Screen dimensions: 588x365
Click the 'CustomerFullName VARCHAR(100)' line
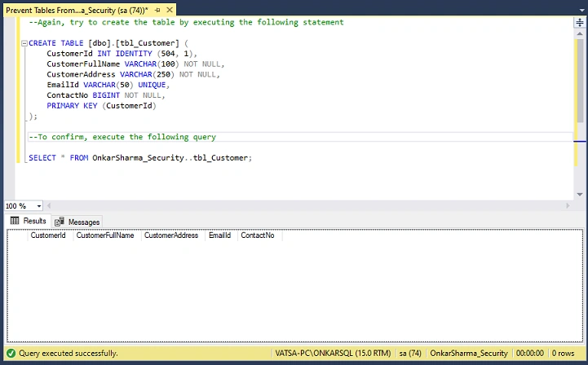[135, 64]
